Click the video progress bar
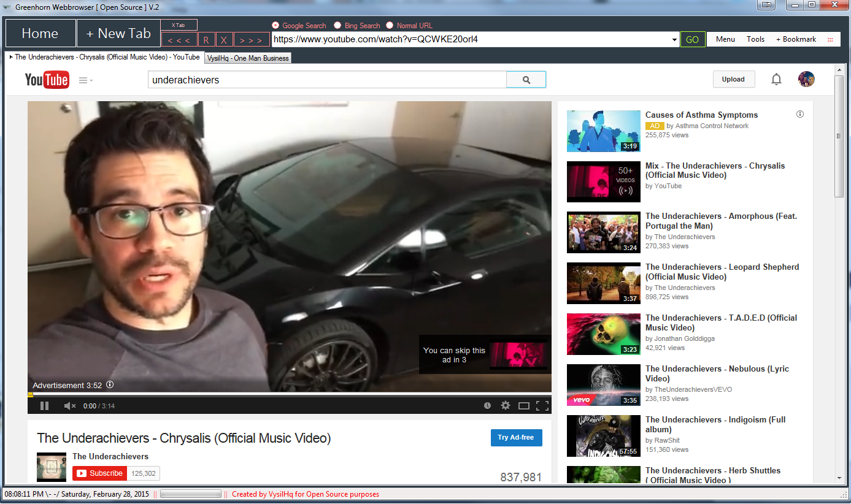Image resolution: width=851 pixels, height=504 pixels. tap(289, 394)
